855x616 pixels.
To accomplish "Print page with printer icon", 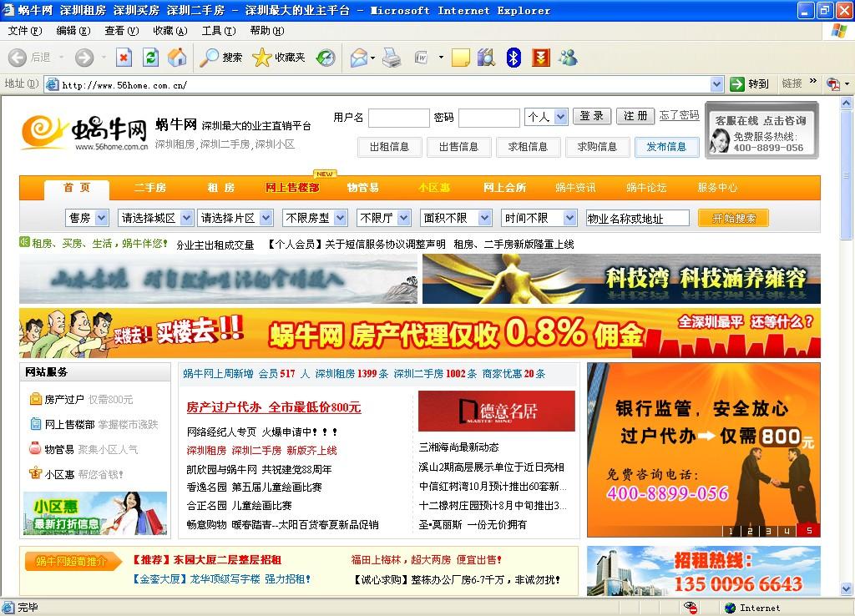I will (392, 58).
